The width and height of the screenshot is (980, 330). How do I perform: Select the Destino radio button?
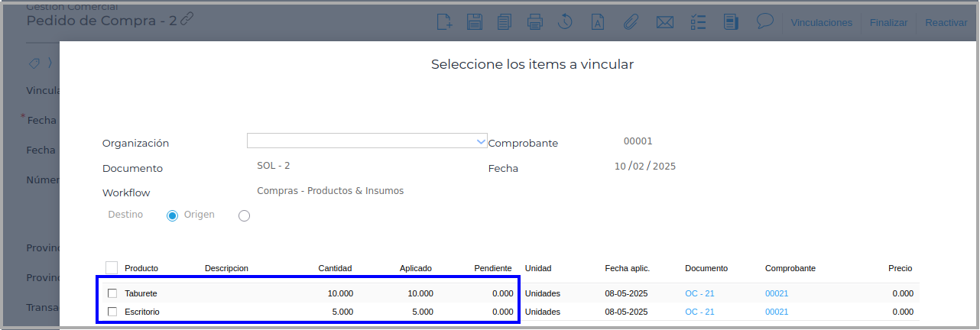click(x=172, y=215)
